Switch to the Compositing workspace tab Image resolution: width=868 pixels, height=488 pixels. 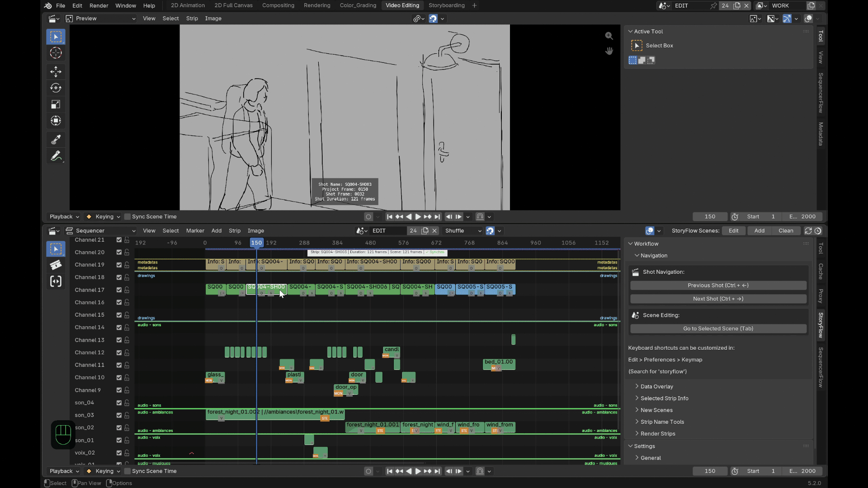coord(278,5)
